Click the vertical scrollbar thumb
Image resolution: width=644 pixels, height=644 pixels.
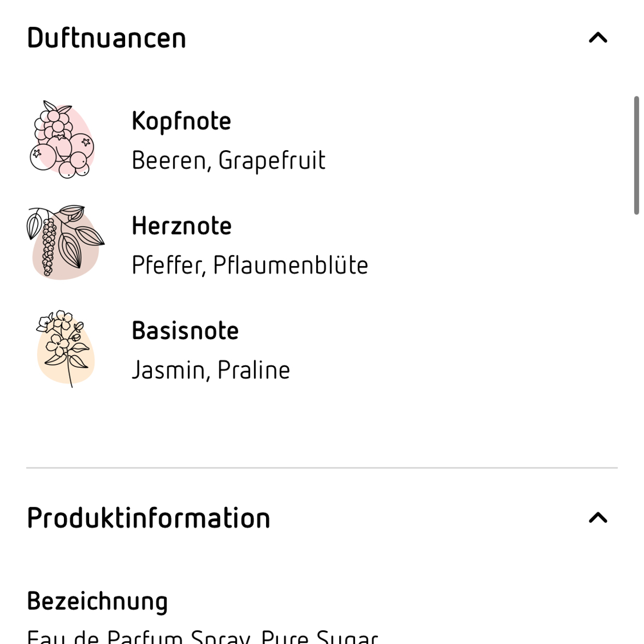636,155
